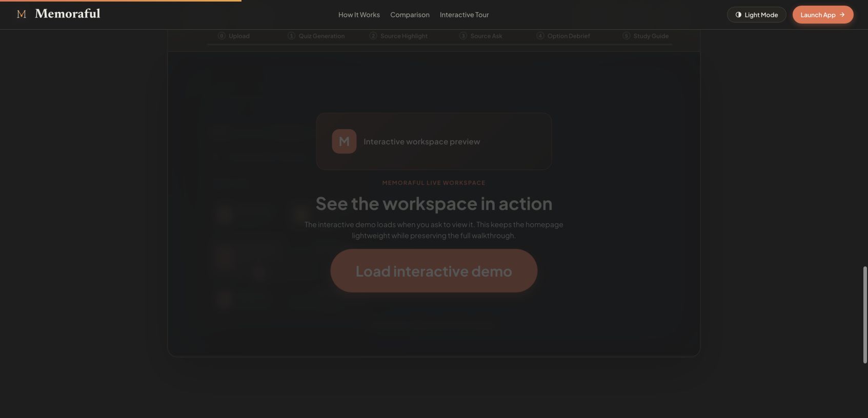Select the Option Debrief step tab
The width and height of the screenshot is (868, 418).
click(563, 36)
